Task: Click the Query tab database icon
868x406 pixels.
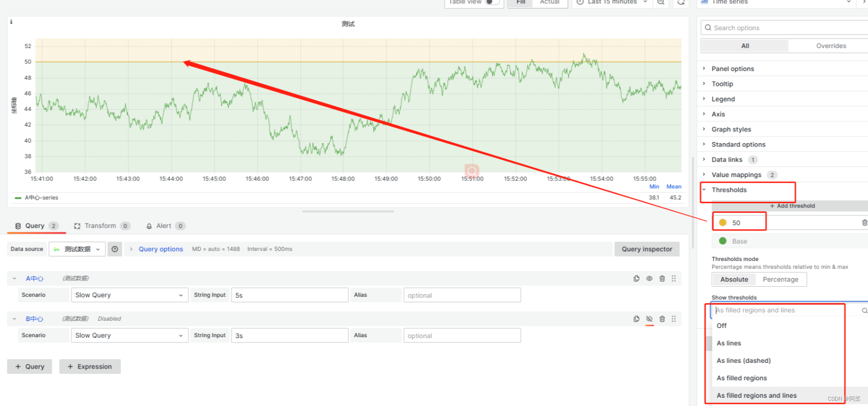Action: (18, 226)
